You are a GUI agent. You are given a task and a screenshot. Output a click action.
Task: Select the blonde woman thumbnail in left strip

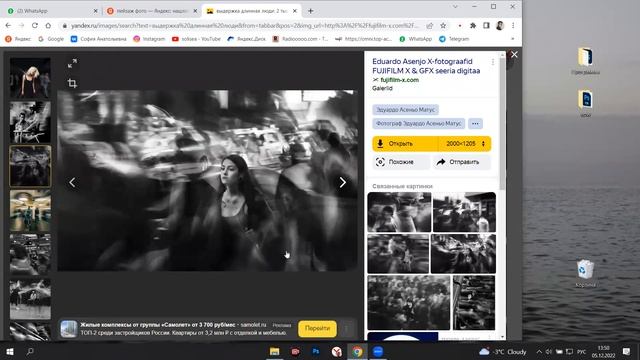(30, 78)
